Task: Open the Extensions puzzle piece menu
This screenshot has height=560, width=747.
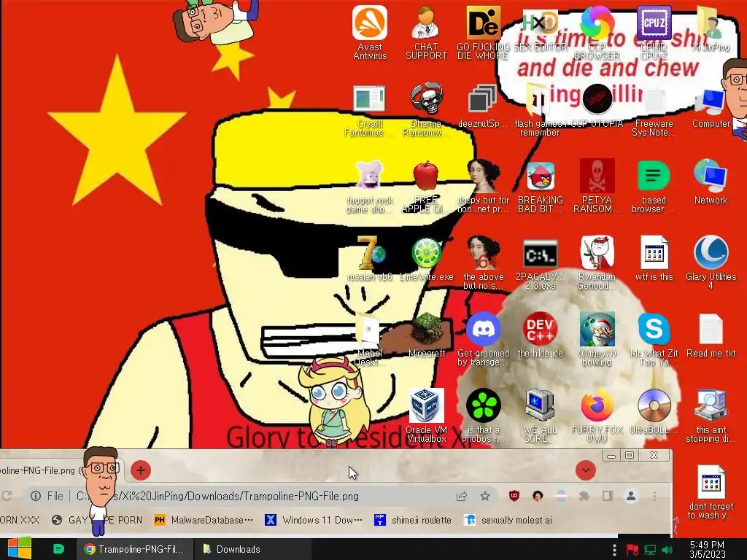Action: 584,496
